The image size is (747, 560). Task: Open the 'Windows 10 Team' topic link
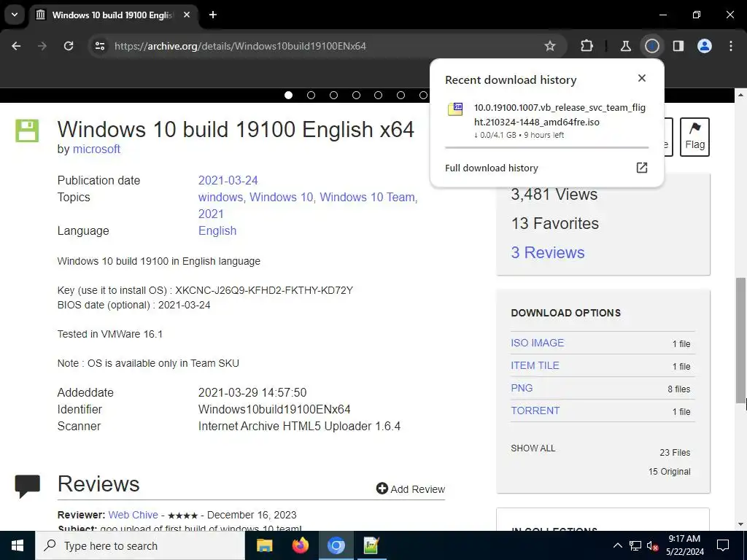point(368,197)
